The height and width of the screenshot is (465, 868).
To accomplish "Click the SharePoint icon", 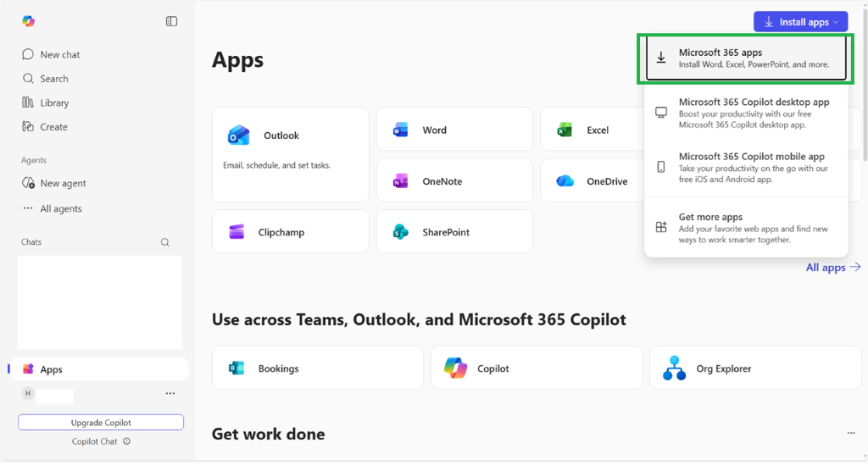I will click(x=400, y=232).
